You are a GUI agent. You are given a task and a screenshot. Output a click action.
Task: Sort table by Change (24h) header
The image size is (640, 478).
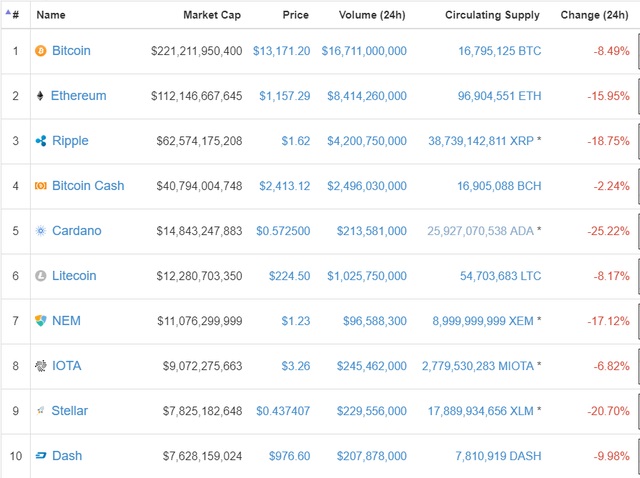594,15
